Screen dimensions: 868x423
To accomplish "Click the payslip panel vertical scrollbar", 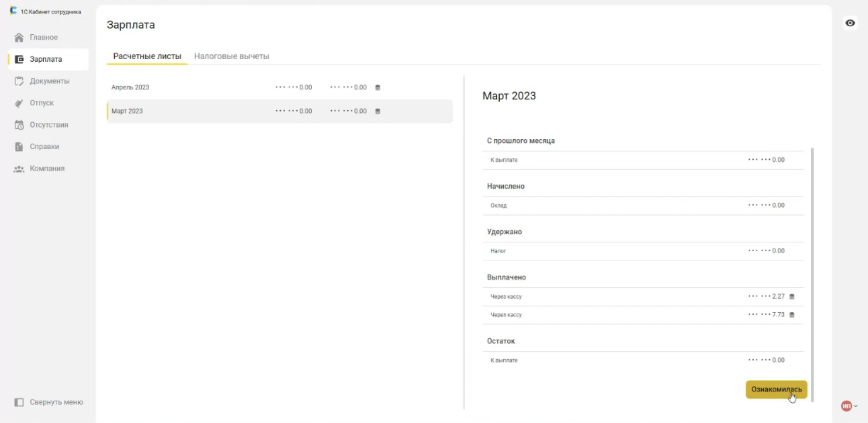I will [813, 269].
